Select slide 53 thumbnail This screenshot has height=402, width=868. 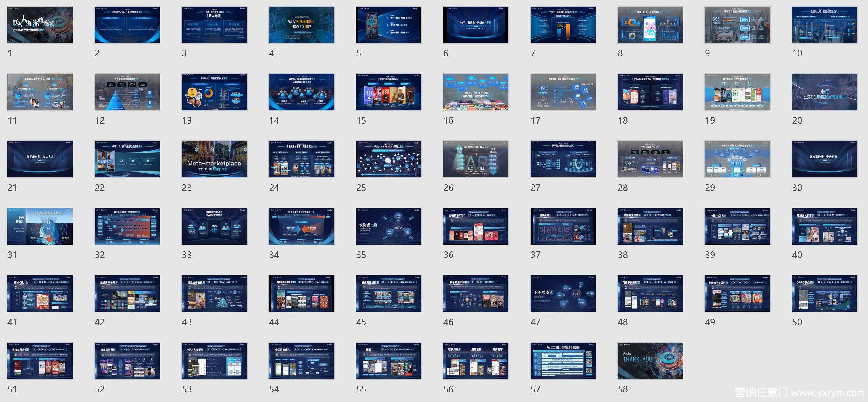coord(214,361)
